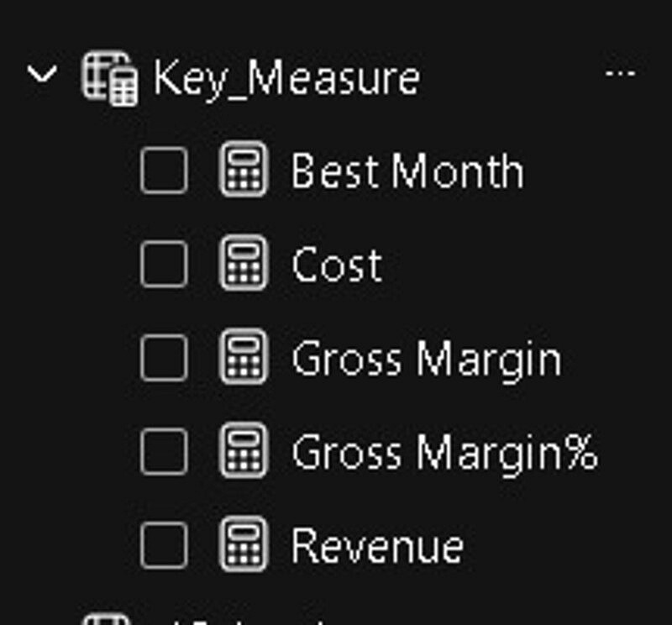Click the Best Month calculator icon
This screenshot has height=625, width=672.
click(244, 171)
